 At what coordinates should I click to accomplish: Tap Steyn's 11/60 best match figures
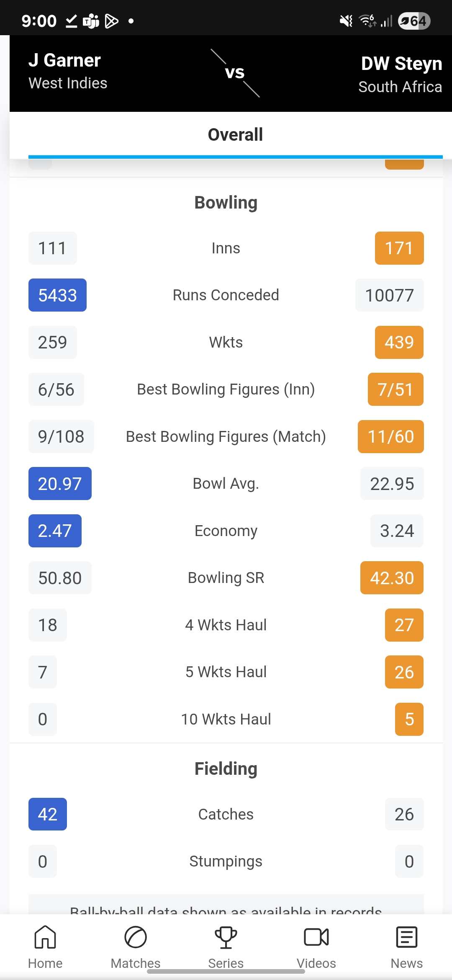tap(390, 437)
